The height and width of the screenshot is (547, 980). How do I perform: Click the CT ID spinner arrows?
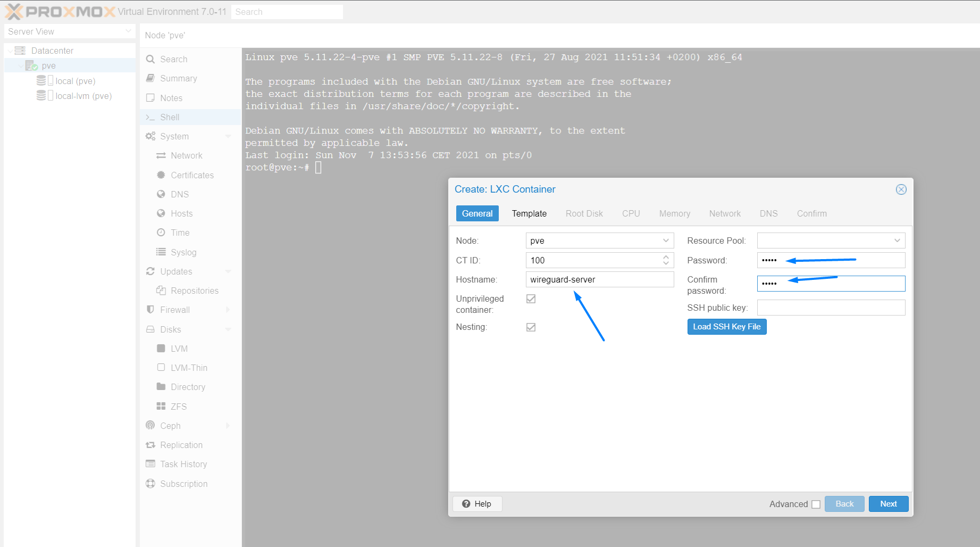[x=666, y=260]
